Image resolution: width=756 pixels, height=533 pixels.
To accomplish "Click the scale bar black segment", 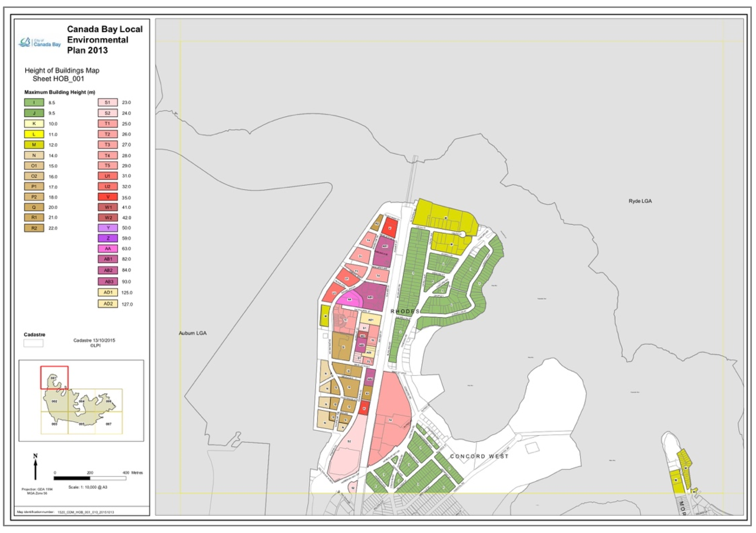I will 72,478.
